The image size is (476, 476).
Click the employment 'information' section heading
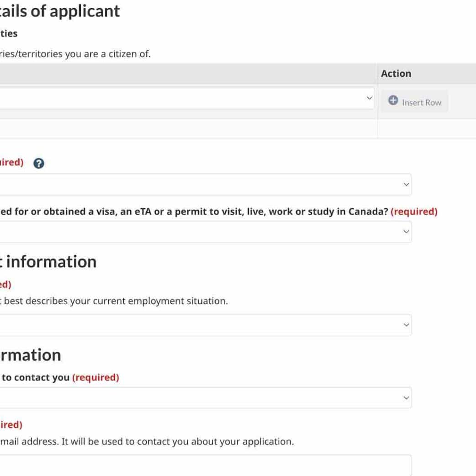coord(50,262)
